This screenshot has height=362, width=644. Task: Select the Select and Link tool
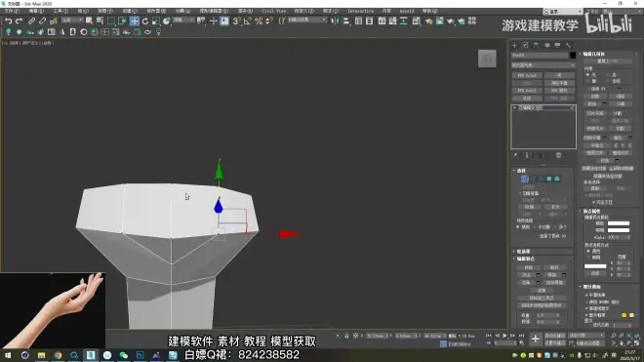tap(31, 20)
